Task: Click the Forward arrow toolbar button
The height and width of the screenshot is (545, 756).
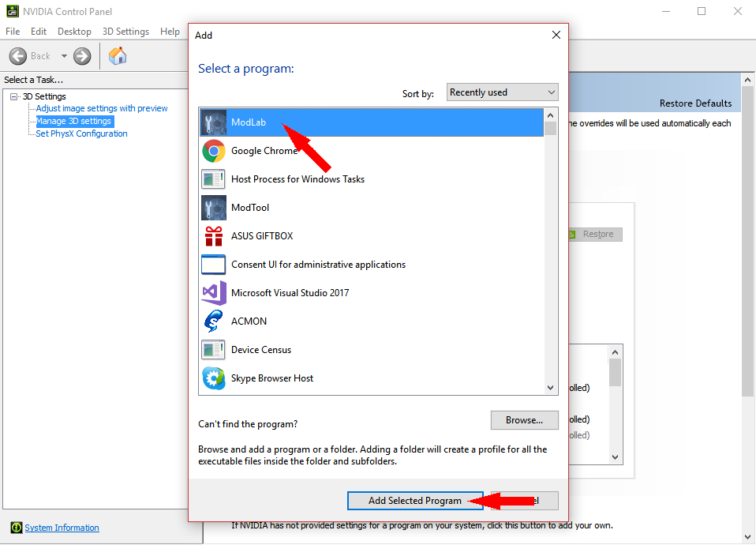Action: [x=82, y=56]
